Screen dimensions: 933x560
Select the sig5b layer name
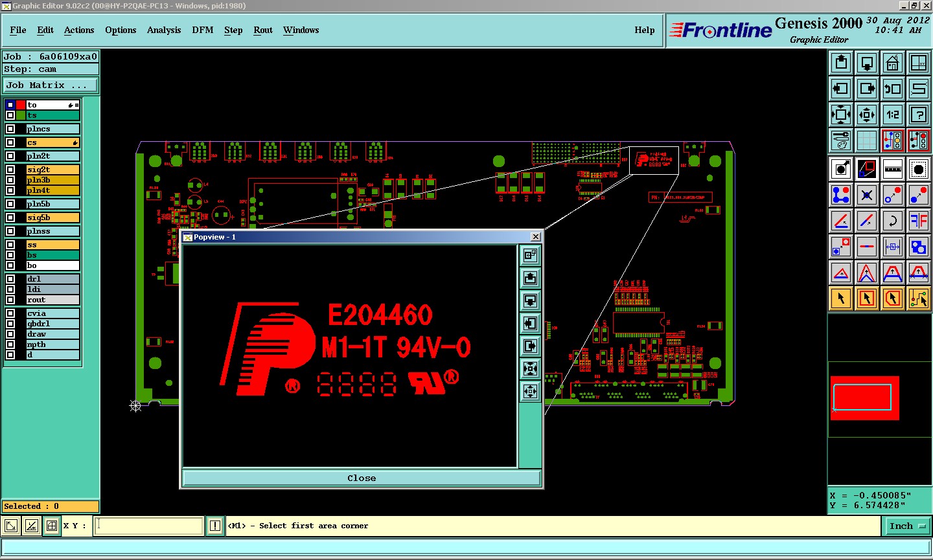point(52,218)
